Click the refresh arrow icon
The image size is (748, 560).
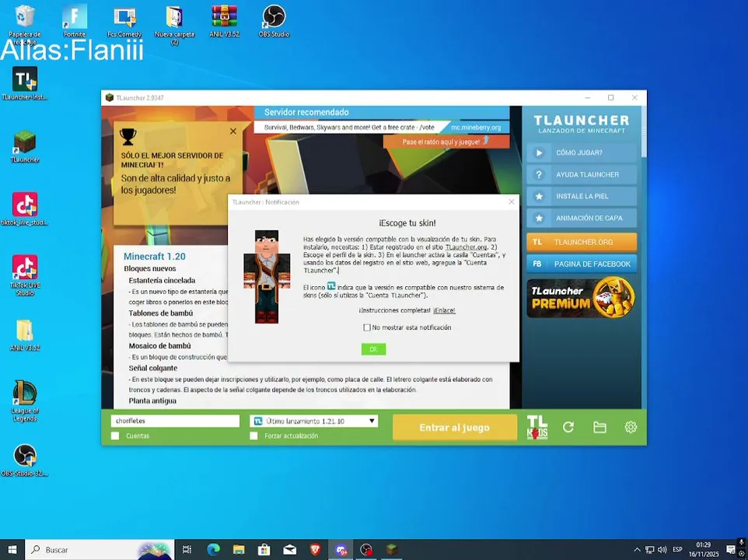(x=568, y=427)
